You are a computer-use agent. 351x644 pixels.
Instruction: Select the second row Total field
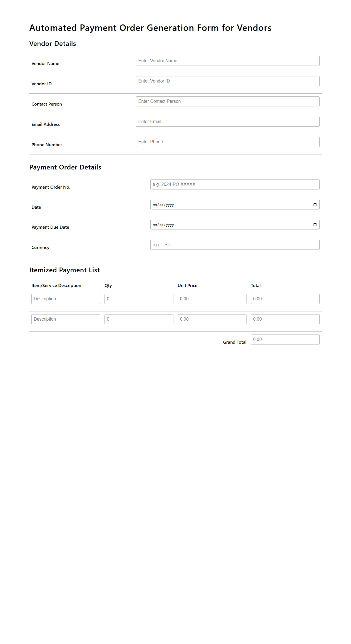click(285, 319)
